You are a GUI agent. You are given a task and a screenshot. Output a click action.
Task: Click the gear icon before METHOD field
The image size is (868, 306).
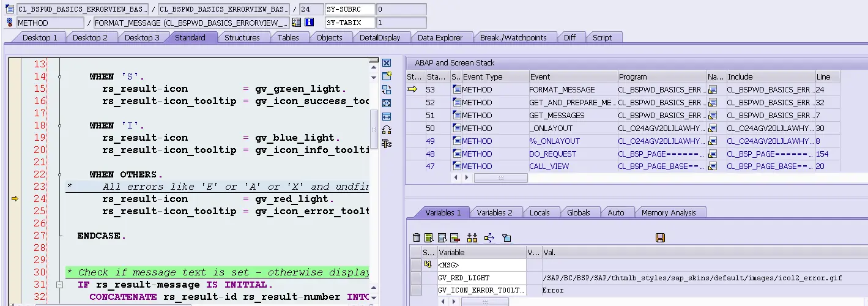pyautogui.click(x=10, y=23)
